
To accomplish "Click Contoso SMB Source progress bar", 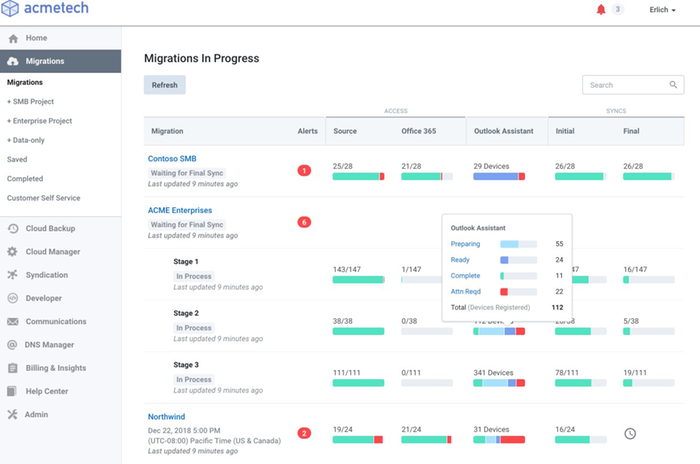I will [358, 176].
